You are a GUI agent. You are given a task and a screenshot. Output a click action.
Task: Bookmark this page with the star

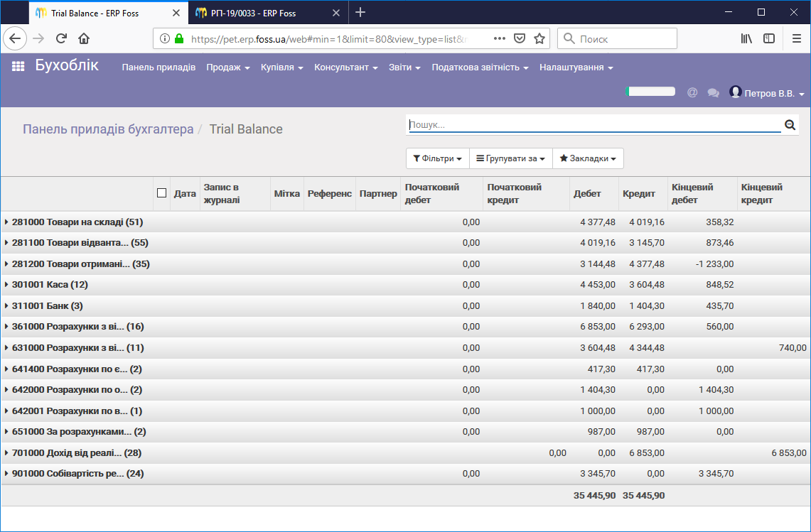pos(539,39)
